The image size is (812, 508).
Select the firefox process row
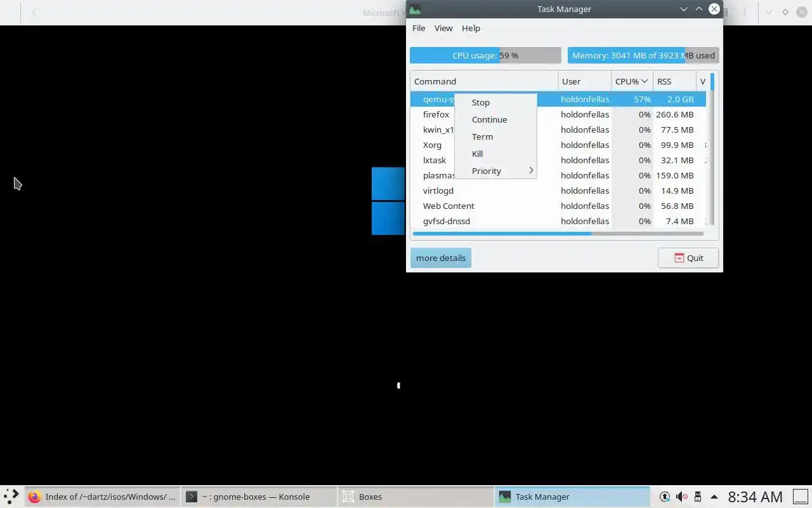point(558,114)
